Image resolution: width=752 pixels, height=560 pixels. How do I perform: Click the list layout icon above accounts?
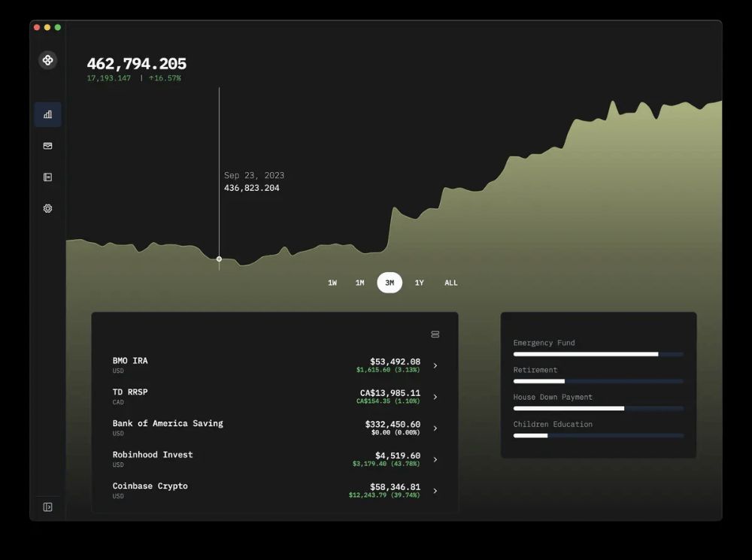coord(435,334)
